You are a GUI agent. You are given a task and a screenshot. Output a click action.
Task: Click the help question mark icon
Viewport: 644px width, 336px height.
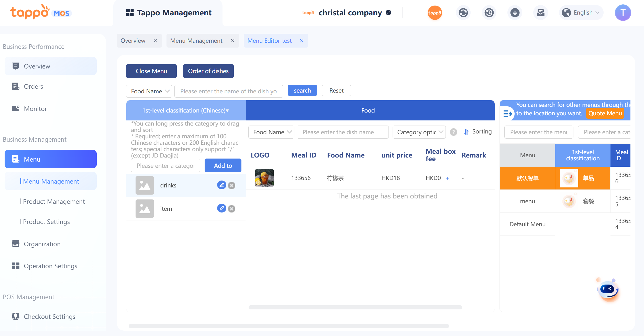click(x=453, y=132)
